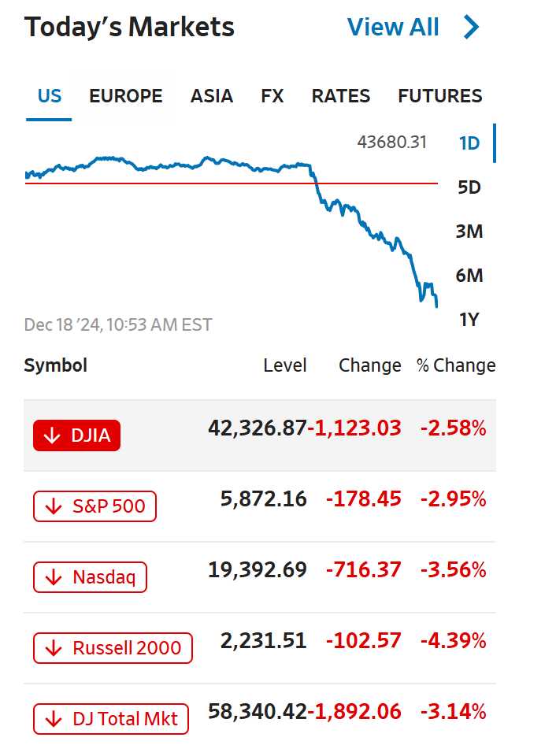Open the RATES tab
Screen dimensions: 556x756
click(341, 96)
